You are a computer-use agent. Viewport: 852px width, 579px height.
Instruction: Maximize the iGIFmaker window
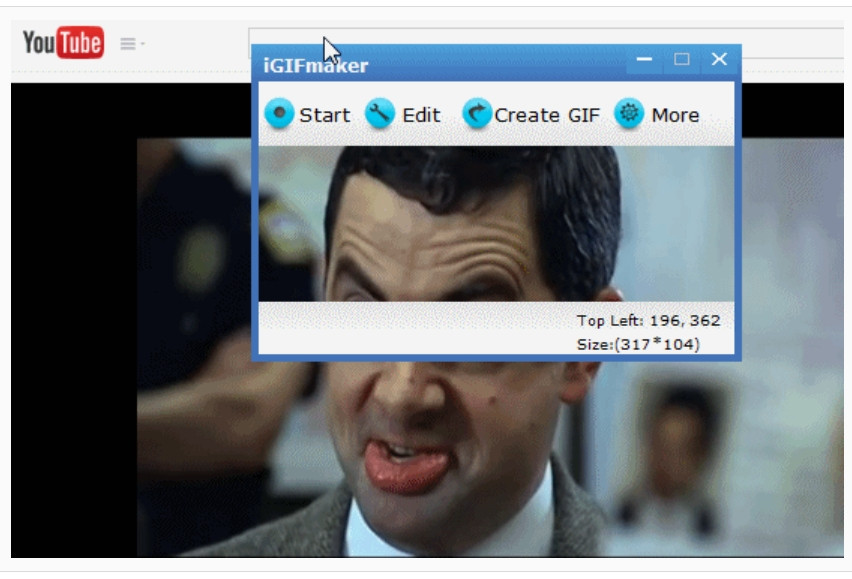click(x=681, y=59)
